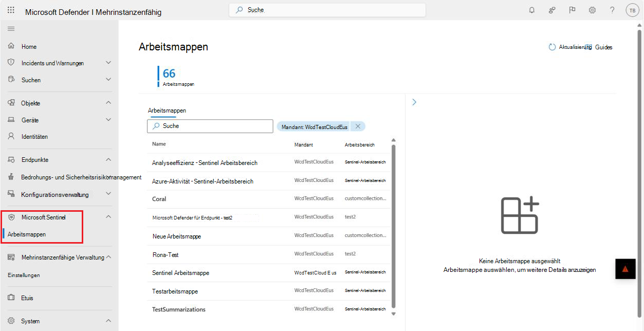Click the System gear icon in sidebar
The height and width of the screenshot is (331, 644).
tap(11, 321)
